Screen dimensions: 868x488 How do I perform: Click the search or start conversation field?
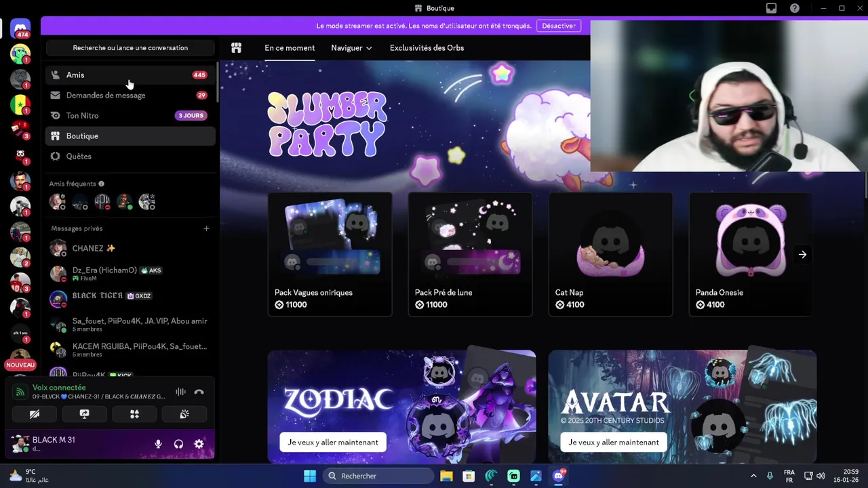click(130, 48)
